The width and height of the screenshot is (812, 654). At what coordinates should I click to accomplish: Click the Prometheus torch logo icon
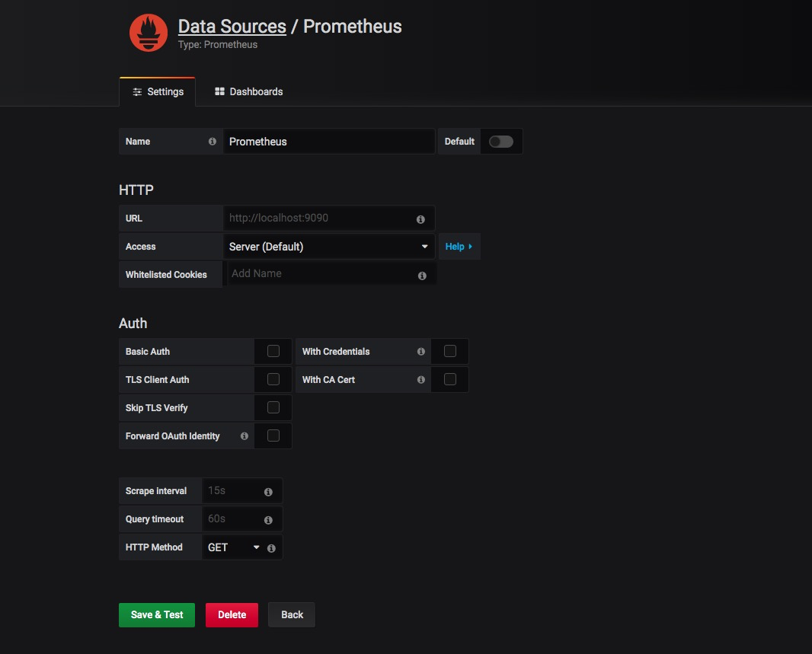149,33
